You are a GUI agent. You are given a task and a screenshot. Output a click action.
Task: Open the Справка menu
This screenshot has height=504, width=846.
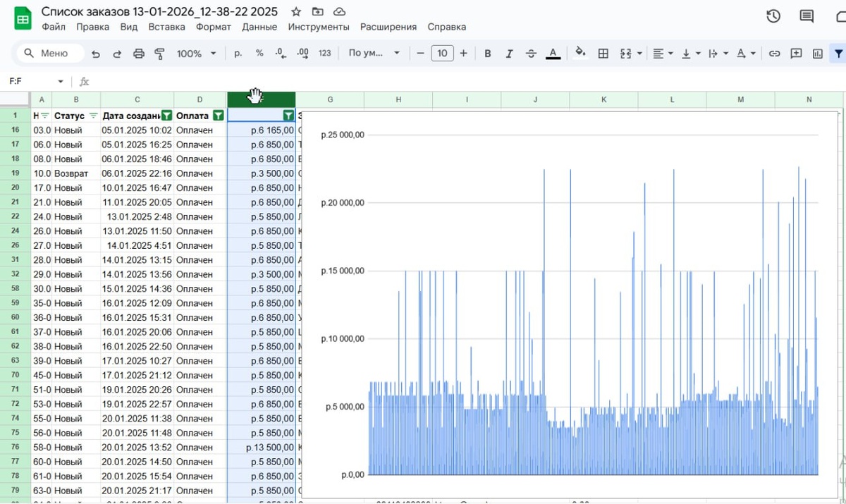click(x=446, y=27)
